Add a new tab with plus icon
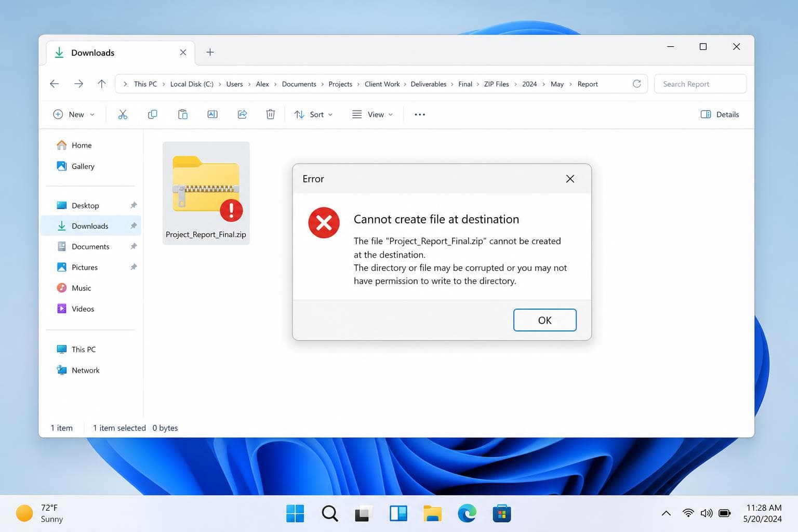This screenshot has height=532, width=798. click(x=210, y=52)
